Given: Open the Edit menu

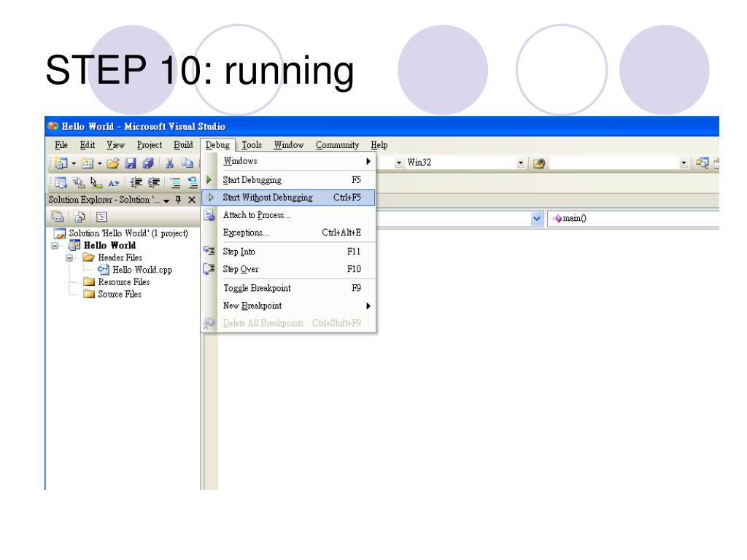Looking at the screenshot, I should (x=88, y=145).
